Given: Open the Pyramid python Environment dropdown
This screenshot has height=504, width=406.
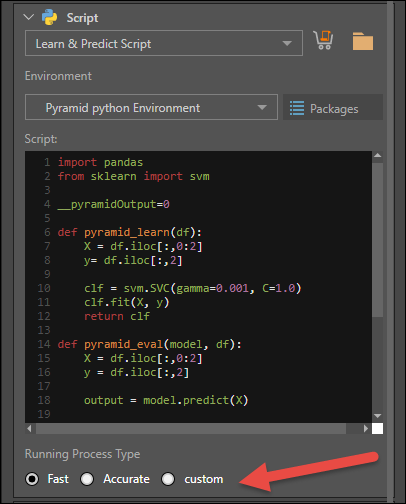Looking at the screenshot, I should pyautogui.click(x=151, y=107).
